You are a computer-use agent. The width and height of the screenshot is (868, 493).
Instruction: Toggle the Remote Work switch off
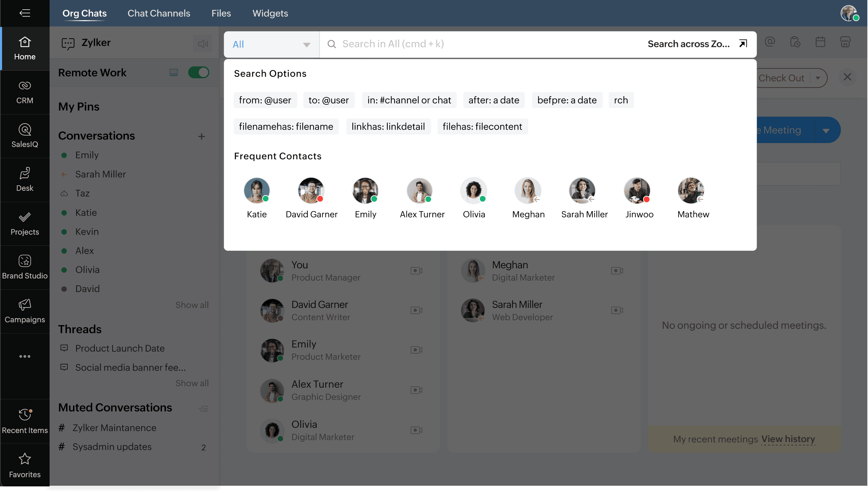(x=199, y=72)
